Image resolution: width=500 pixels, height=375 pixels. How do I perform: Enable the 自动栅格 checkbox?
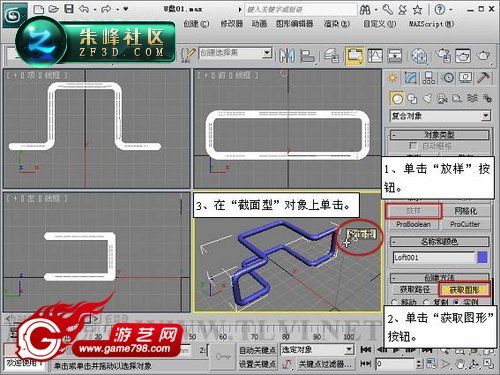pos(413,146)
